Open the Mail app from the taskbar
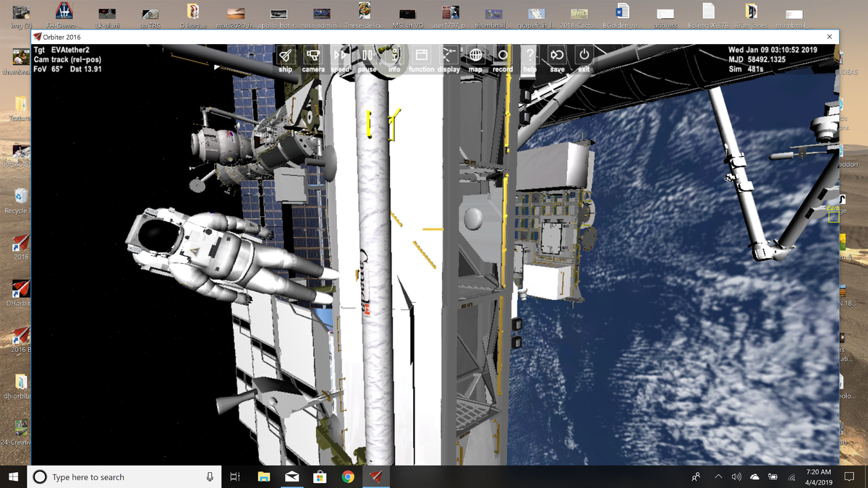This screenshot has height=488, width=868. [x=292, y=476]
